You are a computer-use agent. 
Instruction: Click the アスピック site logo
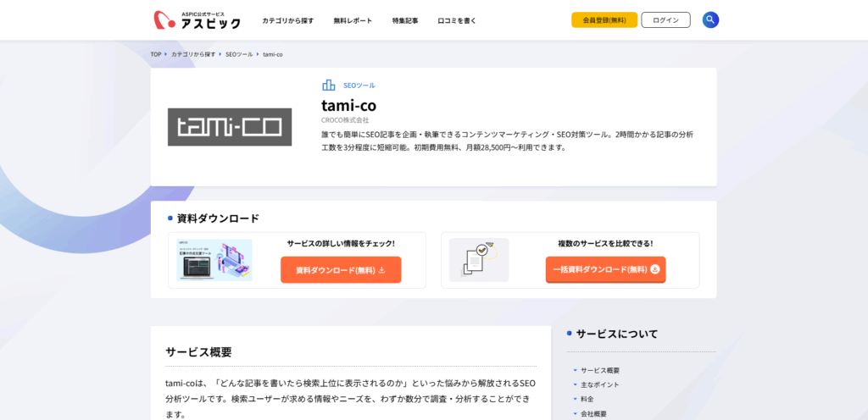coord(197,19)
